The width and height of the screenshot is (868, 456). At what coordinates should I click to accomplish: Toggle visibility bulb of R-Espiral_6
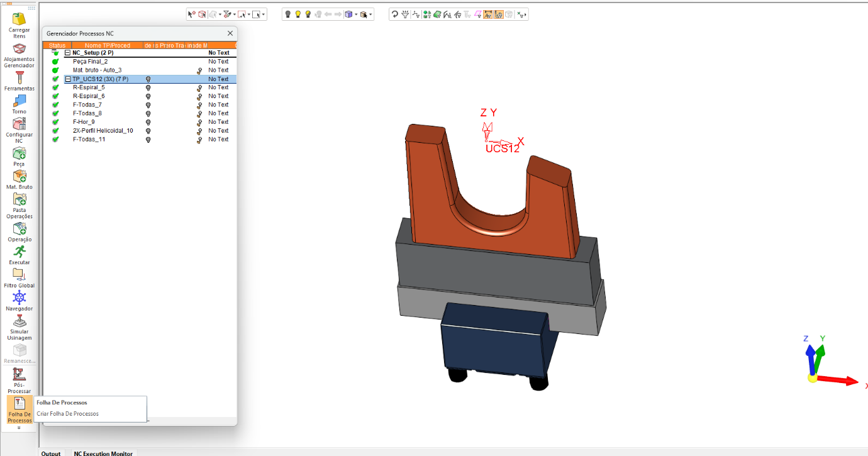[x=148, y=96]
